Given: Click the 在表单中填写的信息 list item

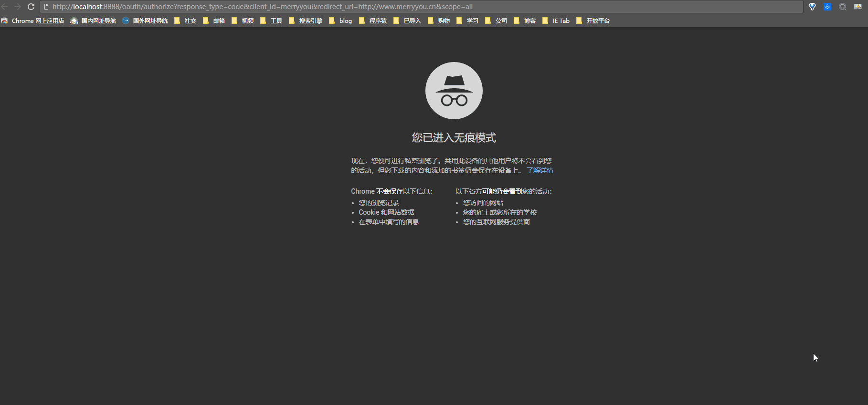Looking at the screenshot, I should pos(389,222).
